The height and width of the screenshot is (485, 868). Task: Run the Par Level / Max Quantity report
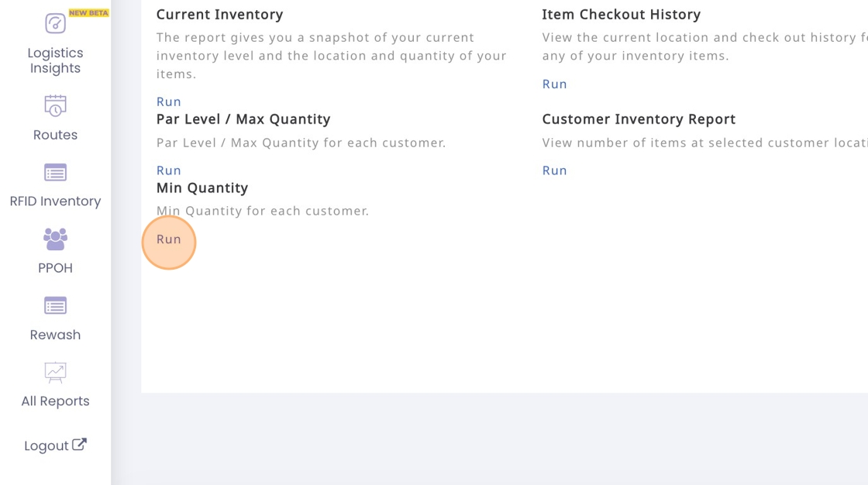tap(169, 170)
